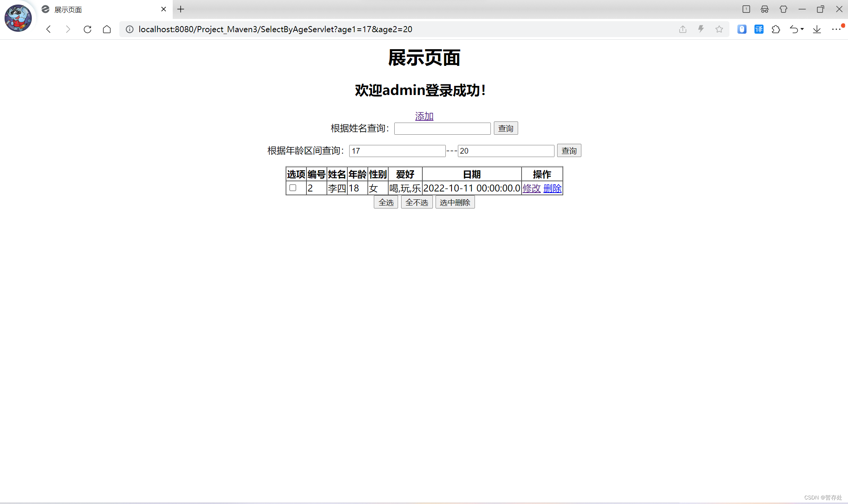This screenshot has width=848, height=504.
Task: Click the 操作 column header
Action: pyautogui.click(x=542, y=174)
